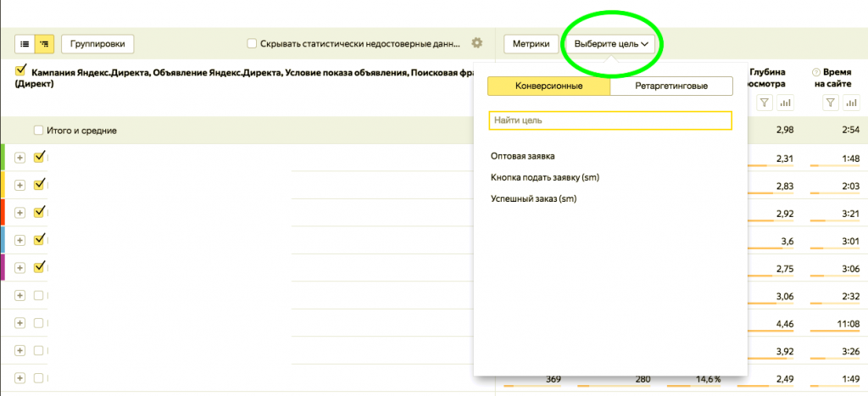
Task: Expand the purple-marked row
Action: (20, 268)
